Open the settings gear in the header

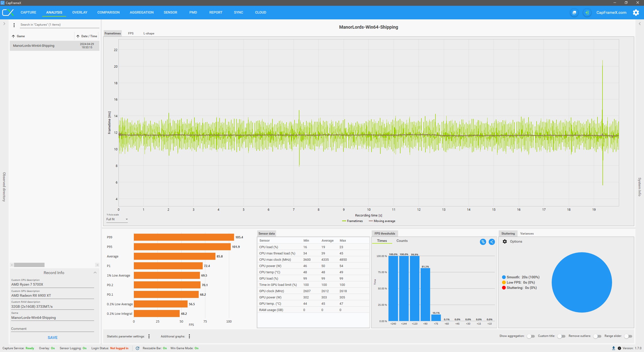tap(636, 13)
